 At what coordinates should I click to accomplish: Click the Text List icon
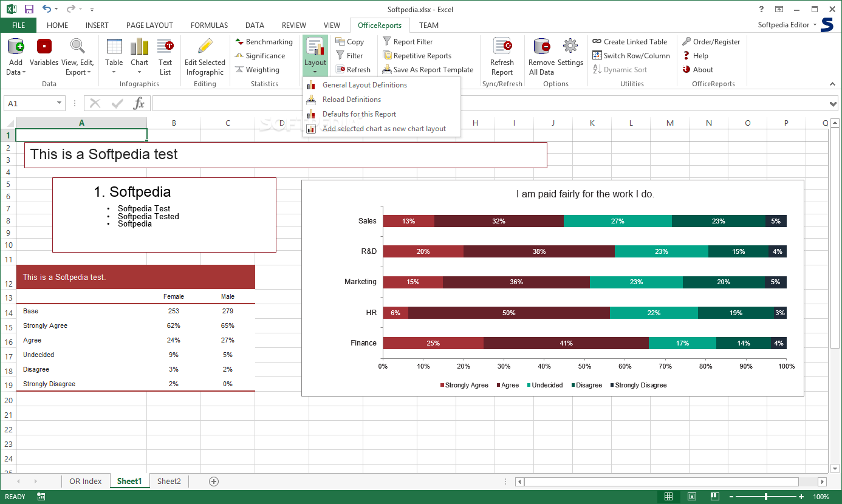[x=165, y=46]
